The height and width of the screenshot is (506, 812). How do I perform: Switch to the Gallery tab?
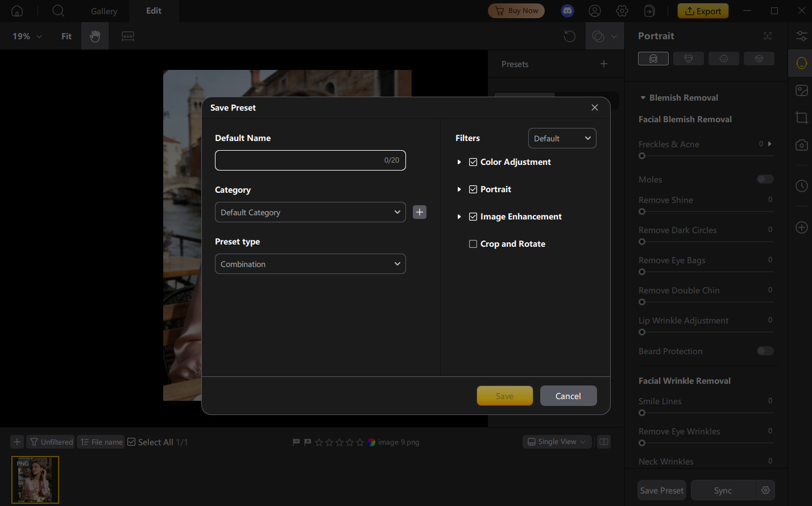pos(103,11)
